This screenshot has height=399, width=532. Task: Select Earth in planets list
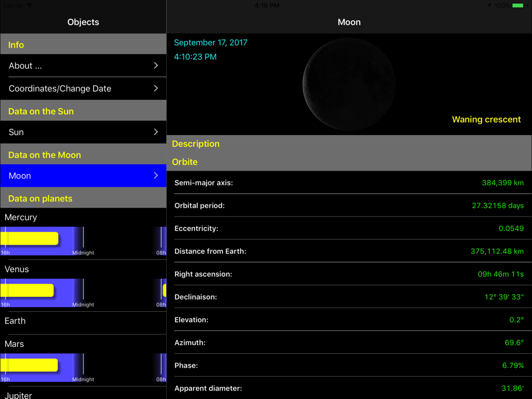tap(15, 321)
